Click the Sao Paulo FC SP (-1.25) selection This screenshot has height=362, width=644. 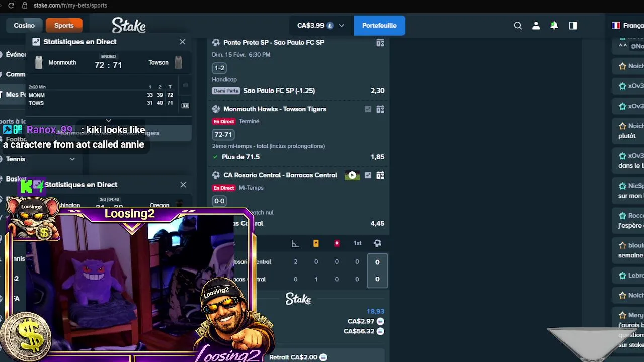click(279, 90)
